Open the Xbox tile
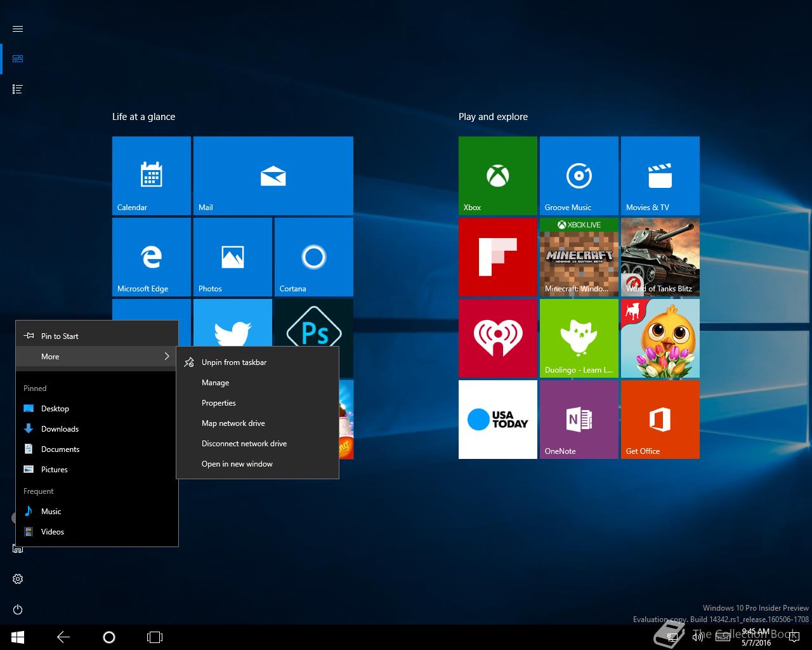Screen dimensions: 812x650 (498, 176)
